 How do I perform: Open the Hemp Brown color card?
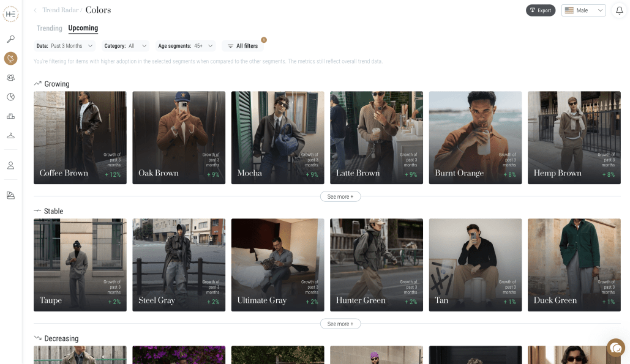tap(574, 138)
